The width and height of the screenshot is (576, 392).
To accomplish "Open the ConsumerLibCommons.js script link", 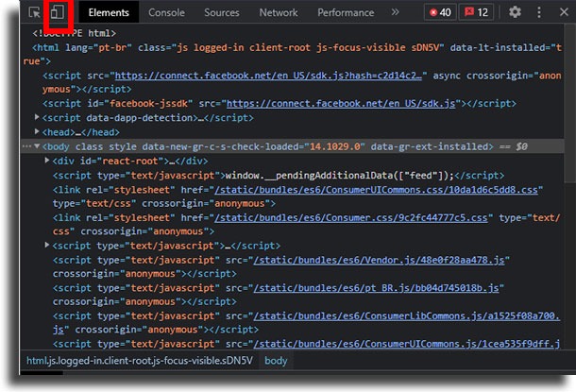I will point(407,315).
